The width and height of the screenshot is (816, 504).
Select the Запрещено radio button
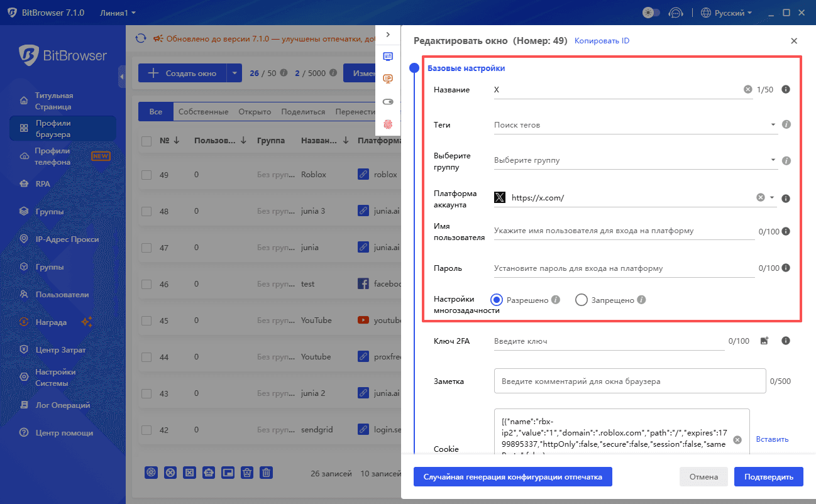click(x=582, y=300)
